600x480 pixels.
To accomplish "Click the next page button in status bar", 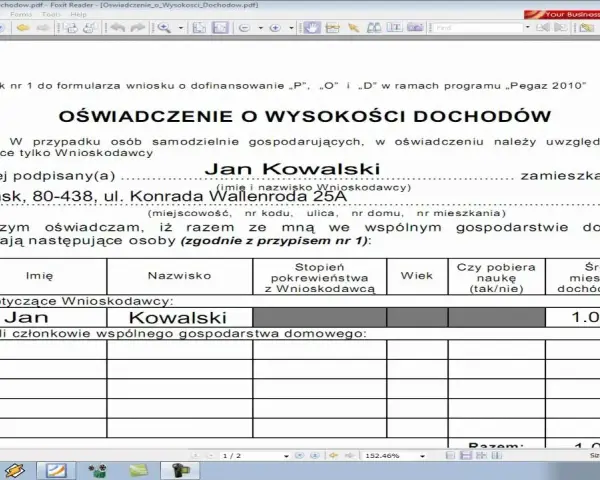I will tap(300, 456).
